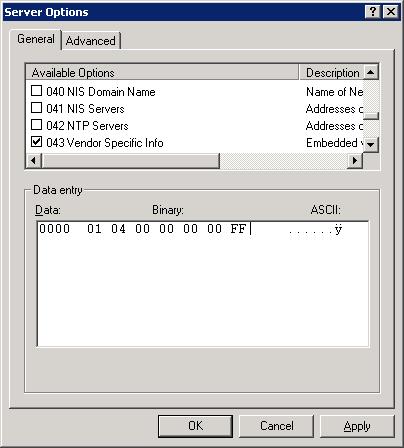Click the options list up scroll arrow
The width and height of the screenshot is (404, 448).
coord(371,72)
